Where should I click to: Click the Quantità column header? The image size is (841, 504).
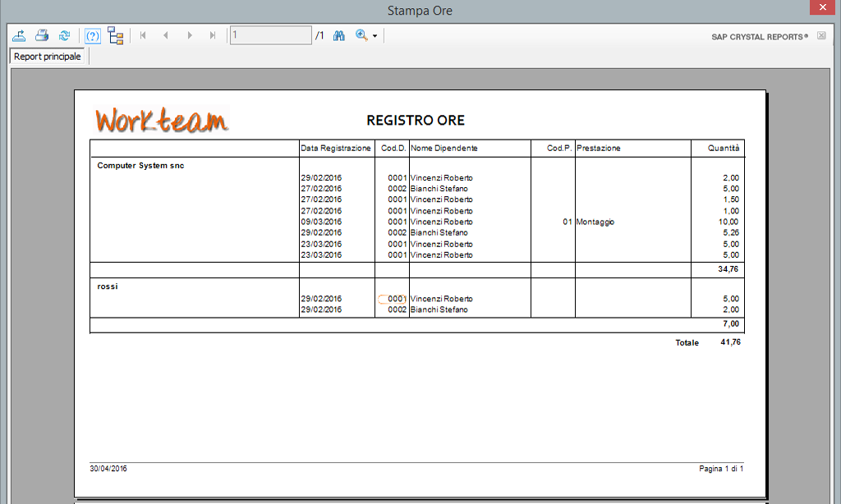(724, 148)
